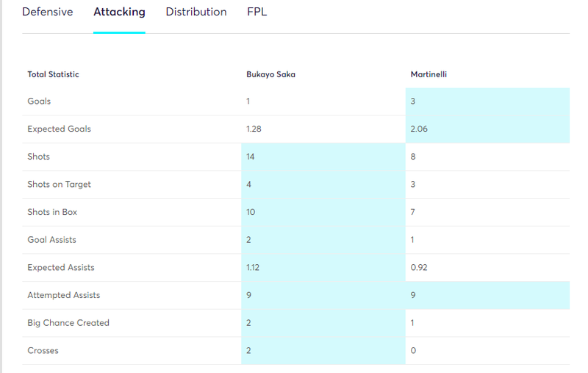Screen dimensions: 588x373
Task: Select the Big Chance Created label
Action: coord(68,323)
